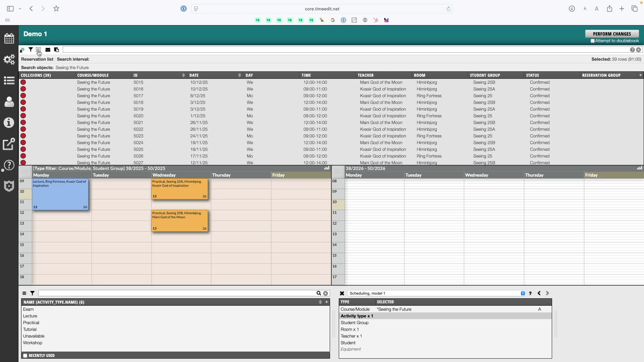This screenshot has width=644, height=362.
Task: Toggle the Recently Used checkbox
Action: point(25,356)
